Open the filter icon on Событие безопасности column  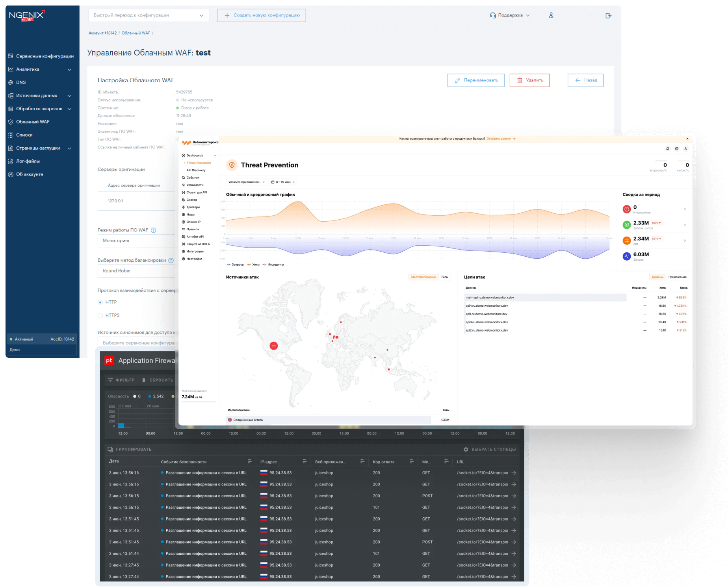[x=250, y=461]
